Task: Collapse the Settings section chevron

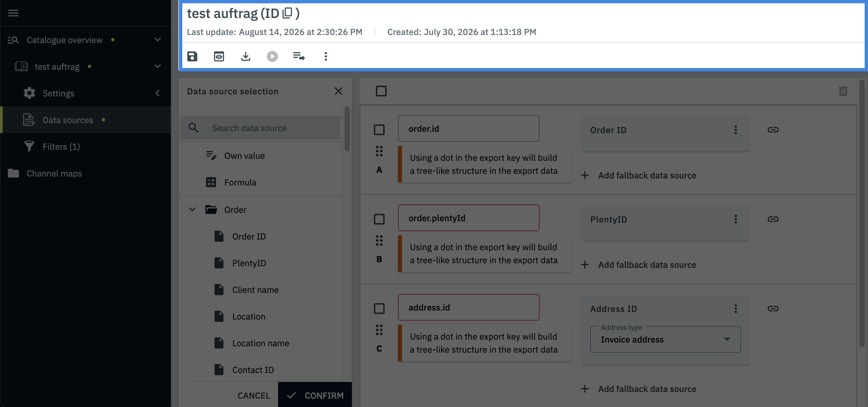Action: 157,93
